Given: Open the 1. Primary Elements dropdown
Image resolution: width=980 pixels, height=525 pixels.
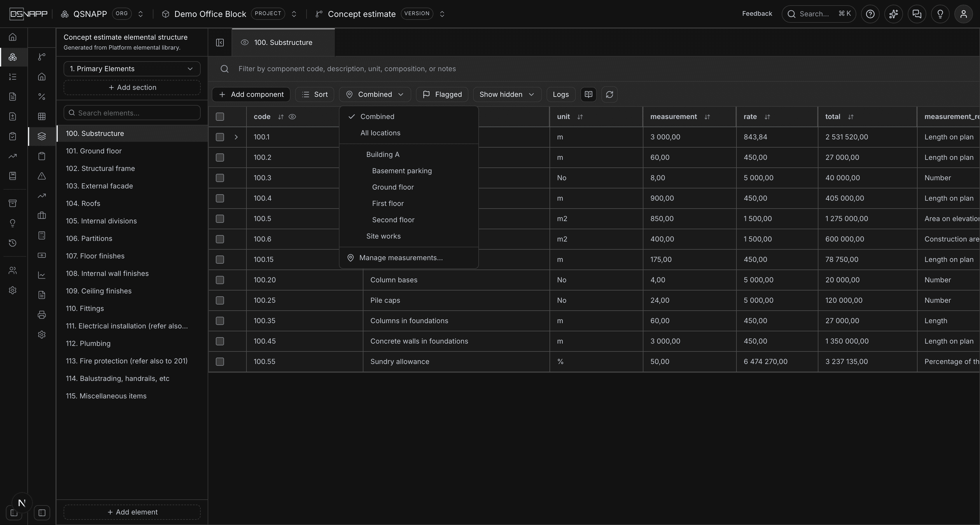Looking at the screenshot, I should click(x=132, y=69).
